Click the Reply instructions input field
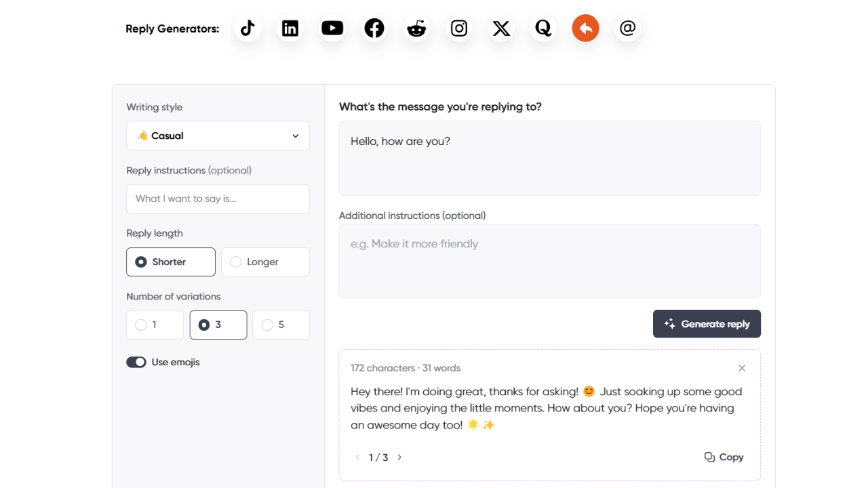 (x=218, y=199)
